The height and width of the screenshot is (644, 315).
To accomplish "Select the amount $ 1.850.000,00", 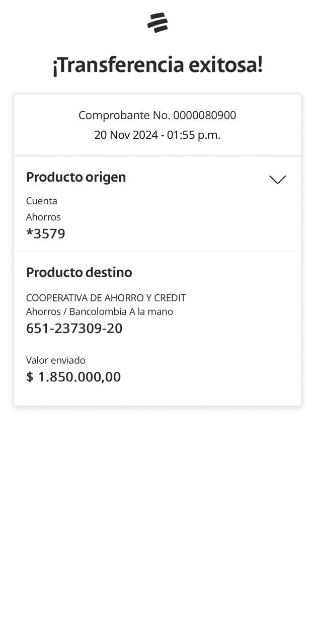I will click(73, 377).
